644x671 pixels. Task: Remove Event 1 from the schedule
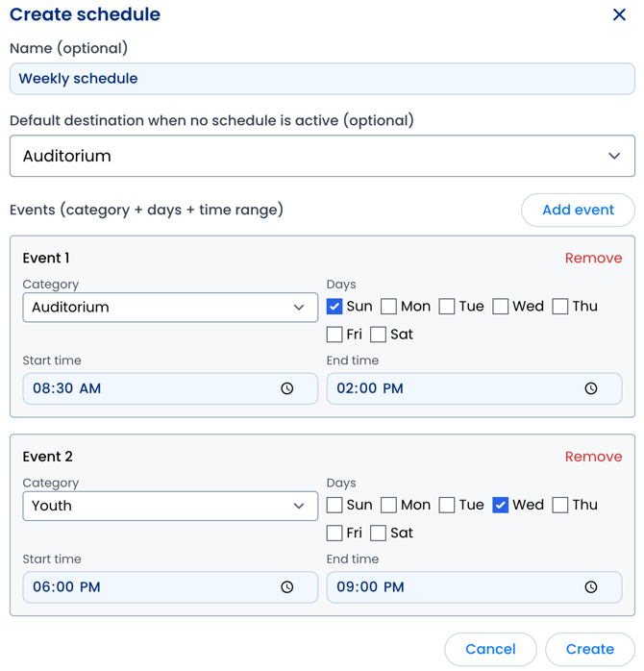593,258
